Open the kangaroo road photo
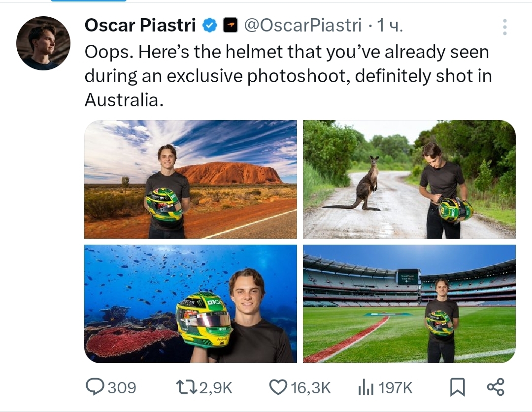 pos(409,179)
